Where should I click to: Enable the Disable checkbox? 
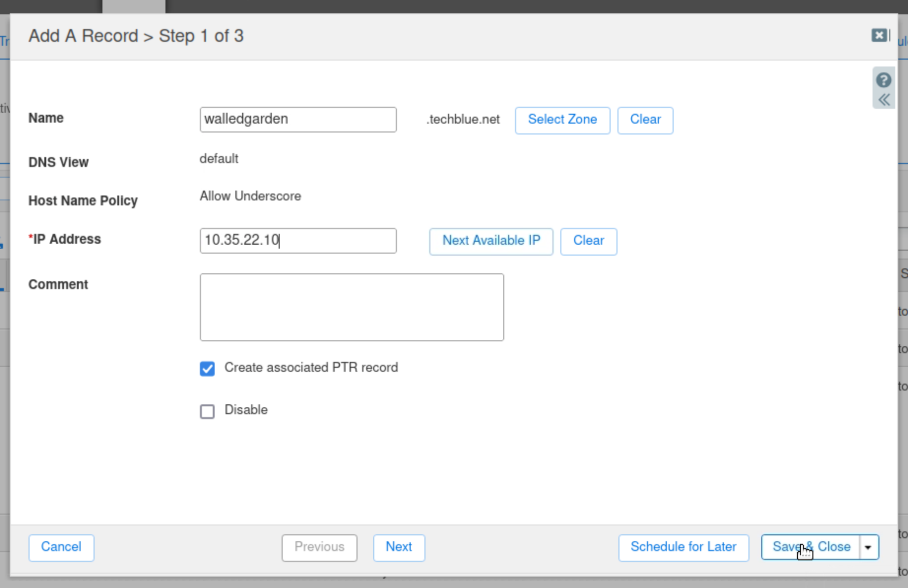(207, 411)
